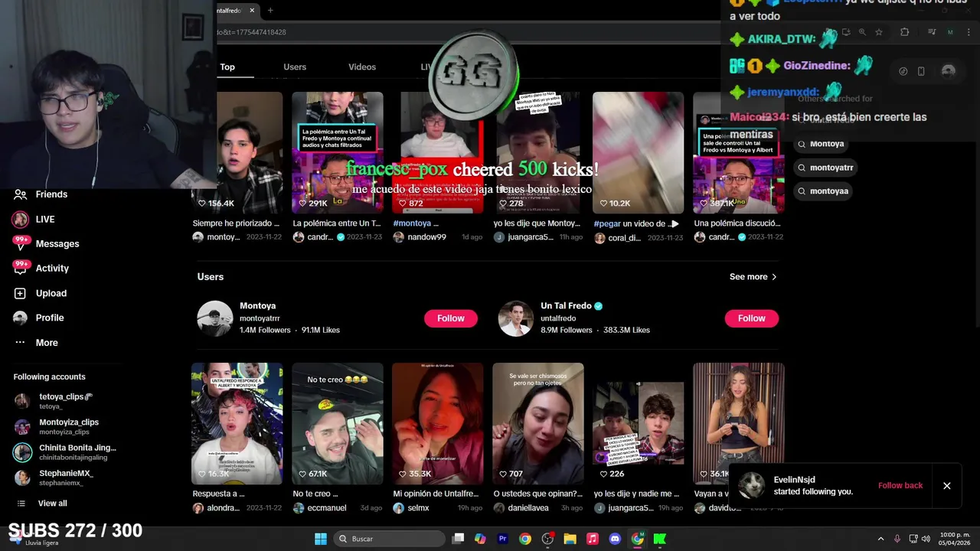Viewport: 980px width, 551px height.
Task: Open 'Respuesta a ...' video thumbnail
Action: click(x=237, y=423)
